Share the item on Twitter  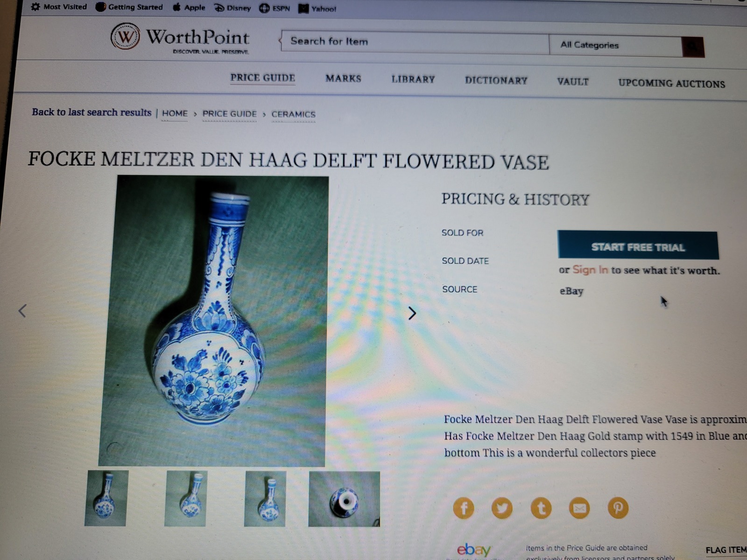pos(502,508)
